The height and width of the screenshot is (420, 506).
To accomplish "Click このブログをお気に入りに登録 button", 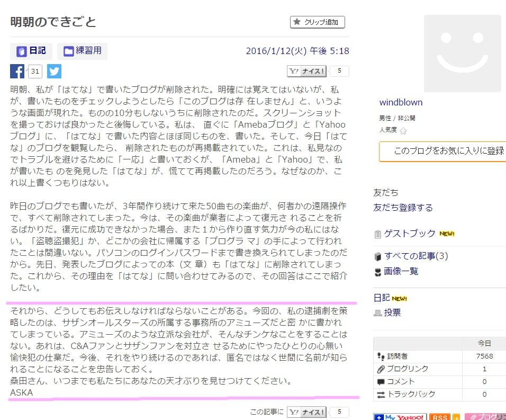I will [x=442, y=151].
